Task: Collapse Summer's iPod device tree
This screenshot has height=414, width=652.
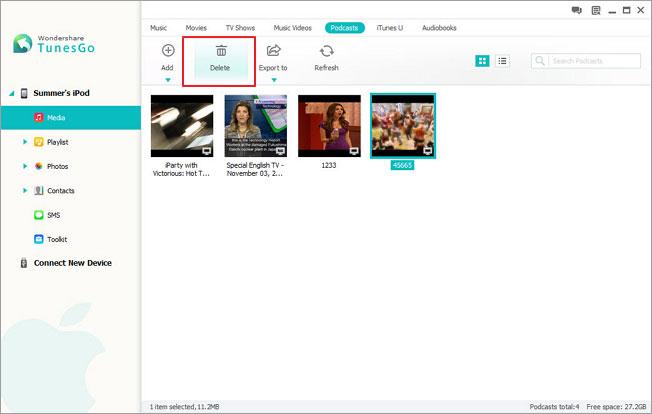Action: [x=12, y=93]
